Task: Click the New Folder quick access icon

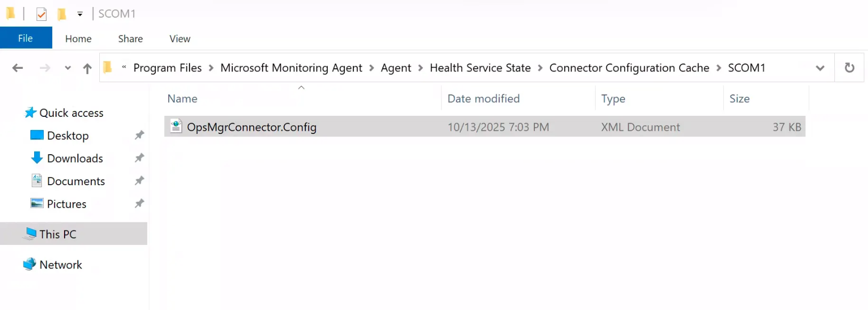Action: pos(62,14)
